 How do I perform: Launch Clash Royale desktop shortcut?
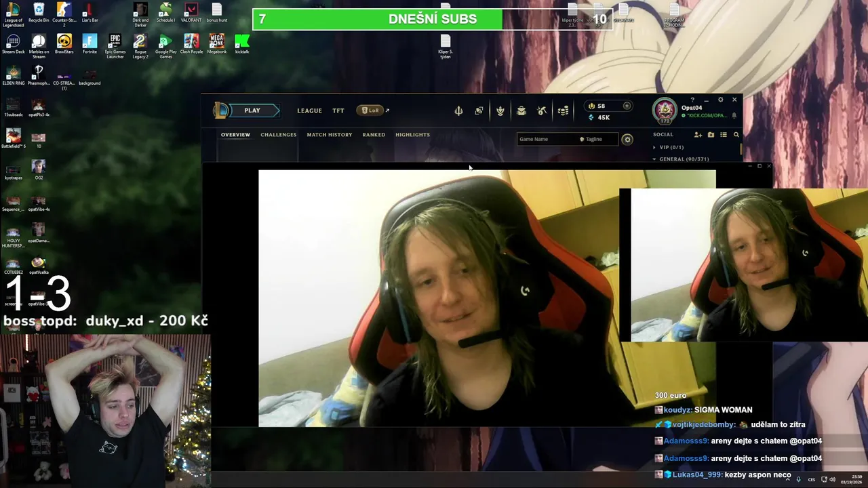coord(191,44)
